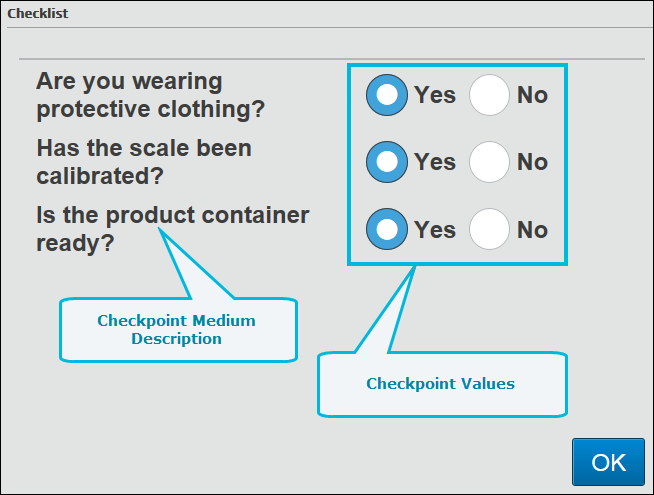Click the Checkpoint Medium Description callout
The image size is (654, 495).
(x=177, y=330)
